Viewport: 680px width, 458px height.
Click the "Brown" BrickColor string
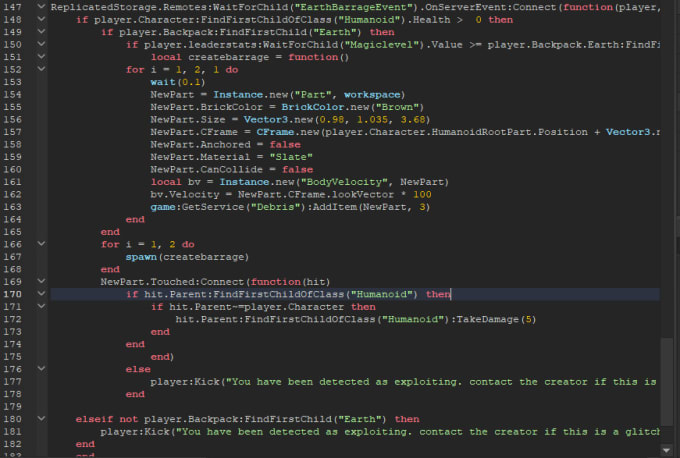pos(394,107)
